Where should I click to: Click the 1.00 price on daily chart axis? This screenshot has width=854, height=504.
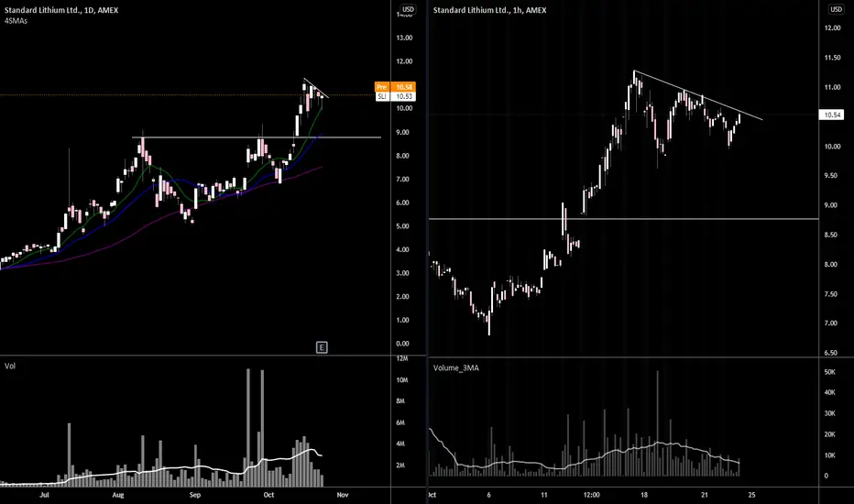[x=402, y=320]
